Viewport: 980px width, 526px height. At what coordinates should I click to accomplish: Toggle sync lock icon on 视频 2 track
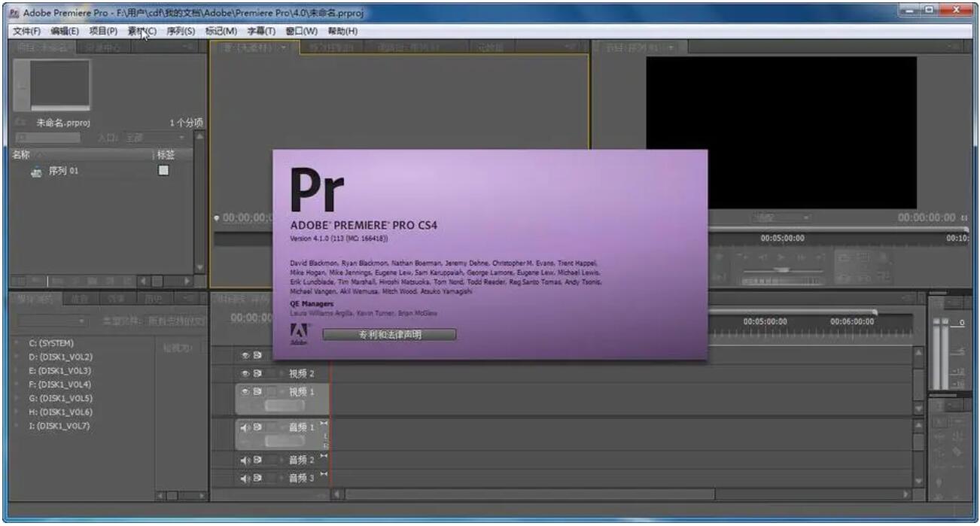257,373
